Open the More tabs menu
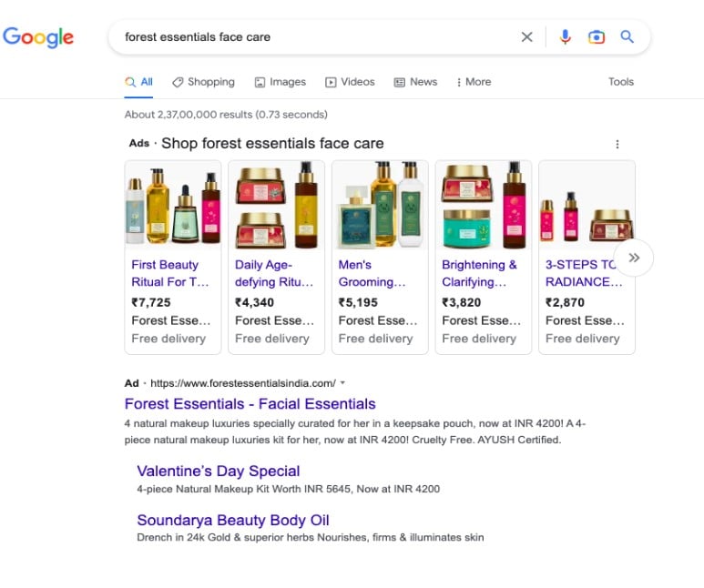Viewport: 704px width, 588px height. tap(474, 82)
